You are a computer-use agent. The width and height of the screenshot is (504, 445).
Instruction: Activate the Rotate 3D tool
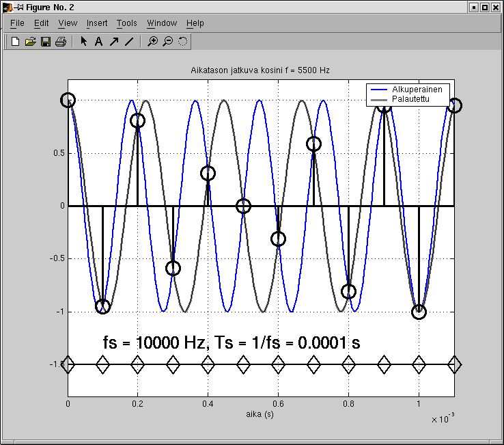click(182, 42)
